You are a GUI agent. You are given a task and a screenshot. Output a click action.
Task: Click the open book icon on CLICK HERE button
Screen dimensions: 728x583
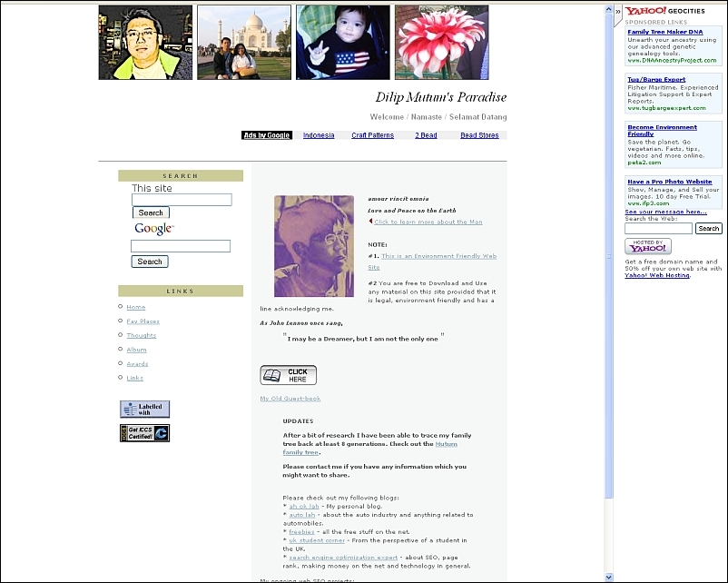pyautogui.click(x=272, y=373)
